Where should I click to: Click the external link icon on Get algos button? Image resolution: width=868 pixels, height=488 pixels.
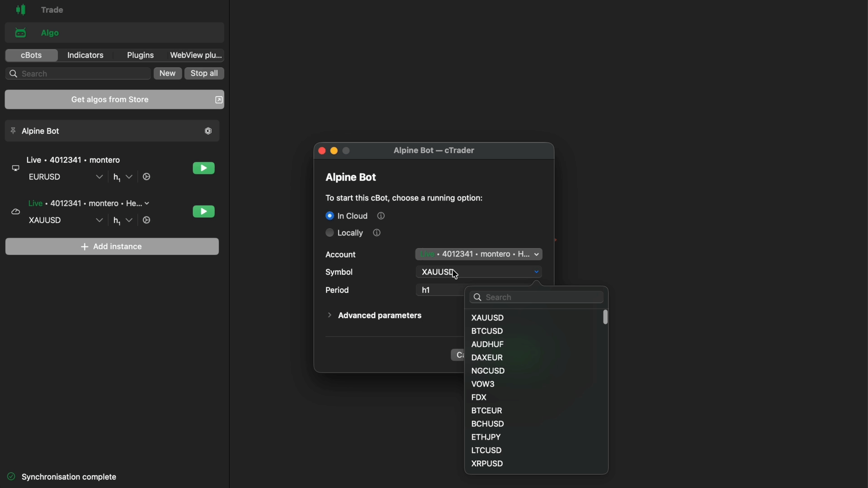[x=219, y=100]
